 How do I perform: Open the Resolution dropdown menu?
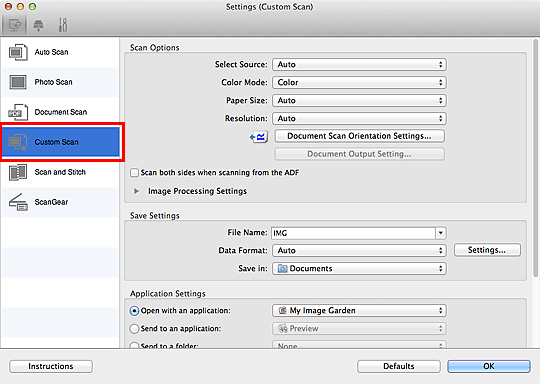click(359, 118)
